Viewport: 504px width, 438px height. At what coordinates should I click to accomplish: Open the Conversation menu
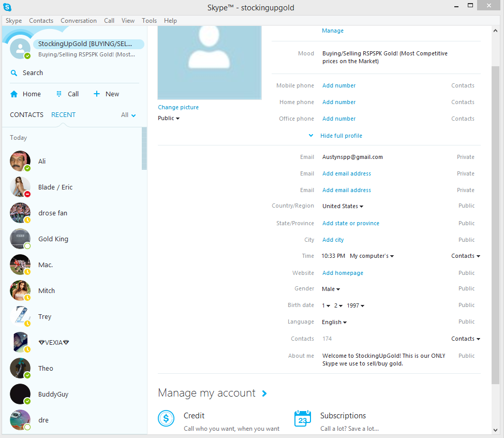tap(79, 21)
